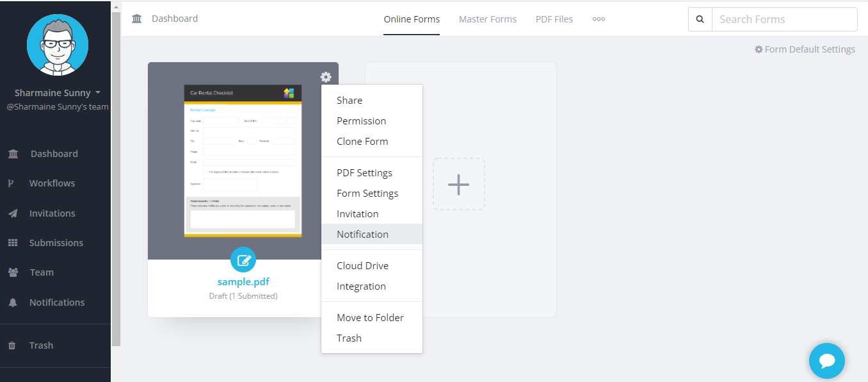Expand the three-dots more tabs menu
The width and height of the screenshot is (868, 382).
point(599,19)
